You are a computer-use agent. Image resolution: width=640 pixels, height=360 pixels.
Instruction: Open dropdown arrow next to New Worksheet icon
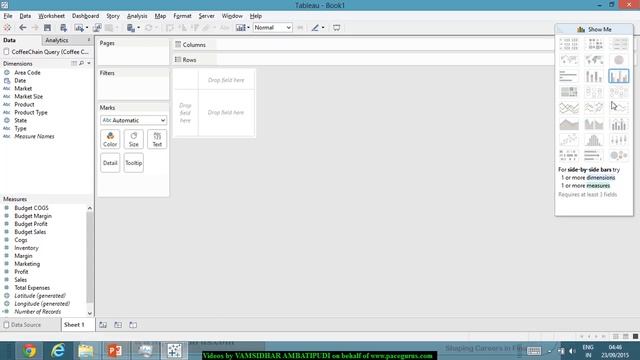click(x=87, y=28)
